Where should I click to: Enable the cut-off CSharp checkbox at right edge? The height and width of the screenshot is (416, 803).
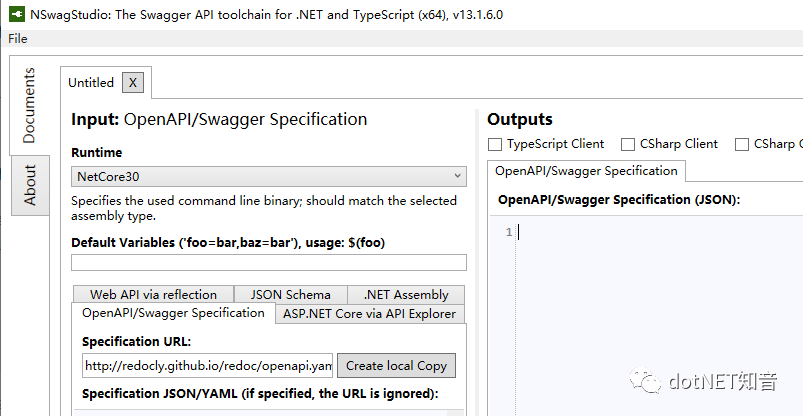click(x=742, y=144)
